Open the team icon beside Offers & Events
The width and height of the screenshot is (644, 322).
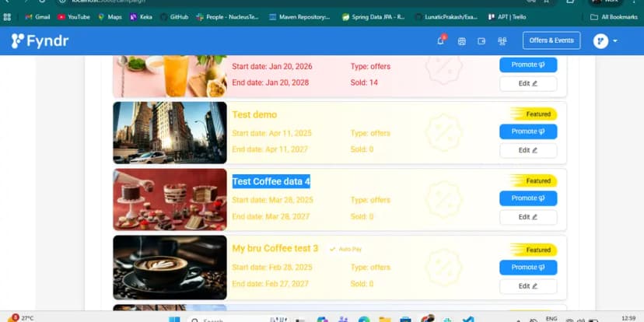pyautogui.click(x=502, y=41)
